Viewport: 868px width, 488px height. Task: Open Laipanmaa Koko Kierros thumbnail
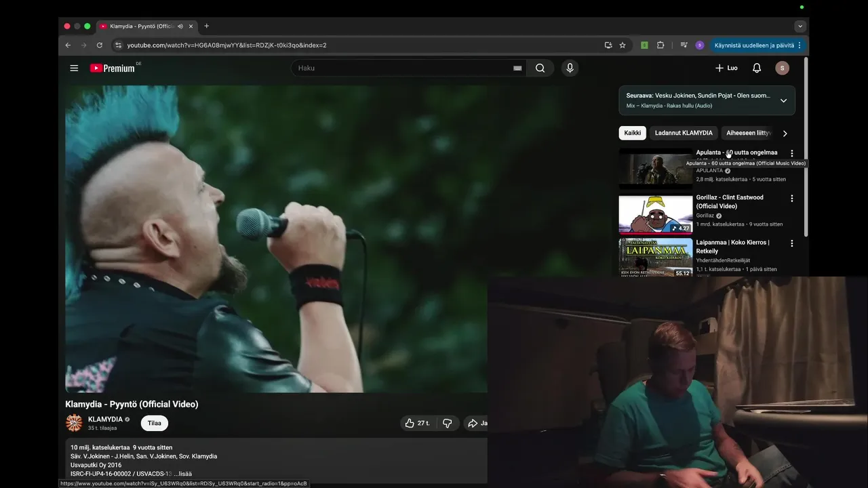(656, 257)
